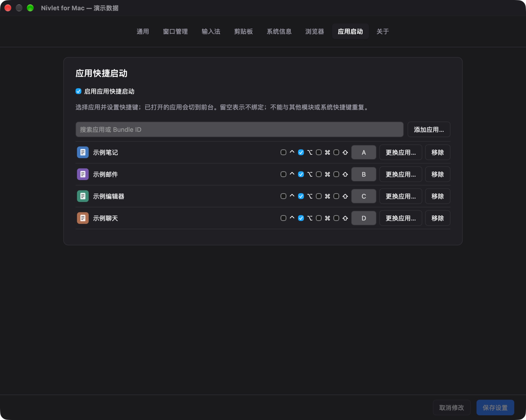Viewport: 526px width, 420px height.
Task: Remove 示例邮件 with its 移除 button
Action: coord(437,174)
